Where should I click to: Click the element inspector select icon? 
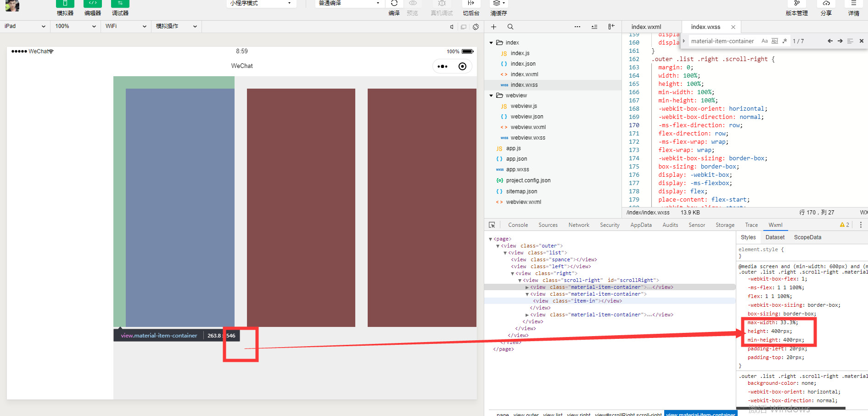tap(492, 225)
